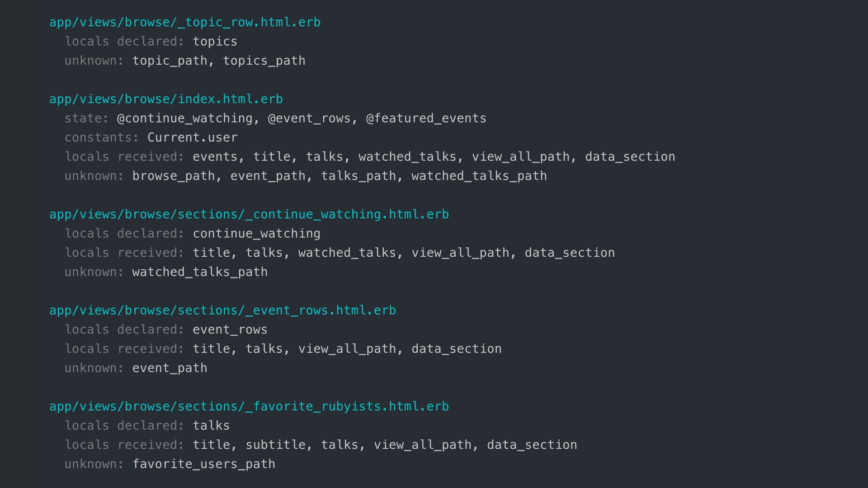Select the @event_rows state variable
Viewport: 868px width, 488px height.
tap(309, 118)
